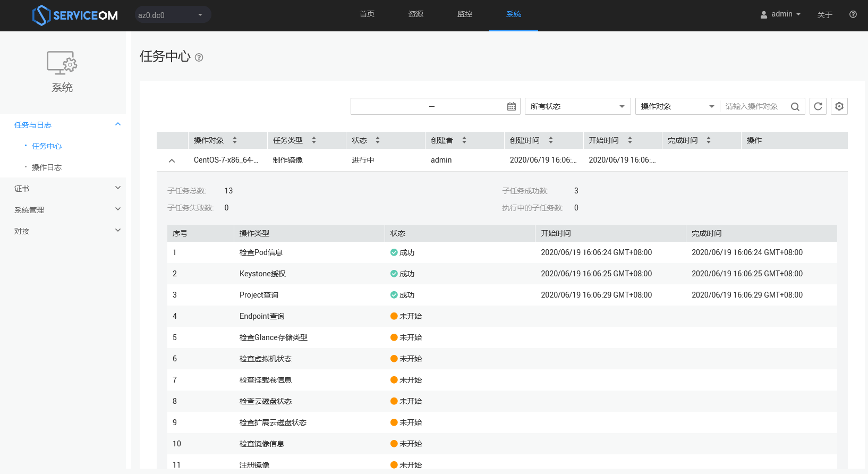Open the date range calendar icon
868x474 pixels.
click(512, 106)
